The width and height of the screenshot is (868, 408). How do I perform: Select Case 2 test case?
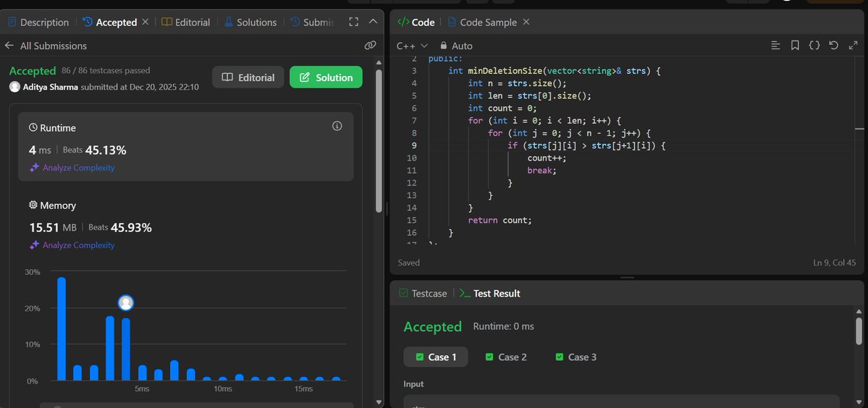506,357
